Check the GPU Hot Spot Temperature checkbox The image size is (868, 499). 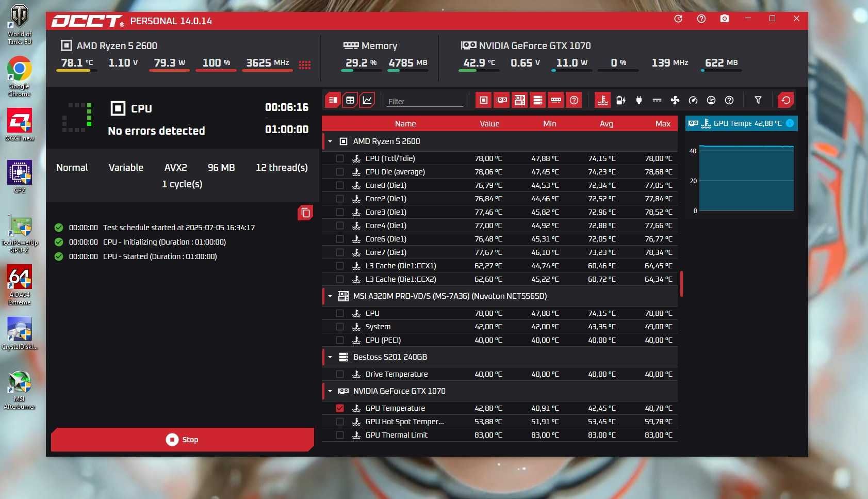pyautogui.click(x=340, y=422)
